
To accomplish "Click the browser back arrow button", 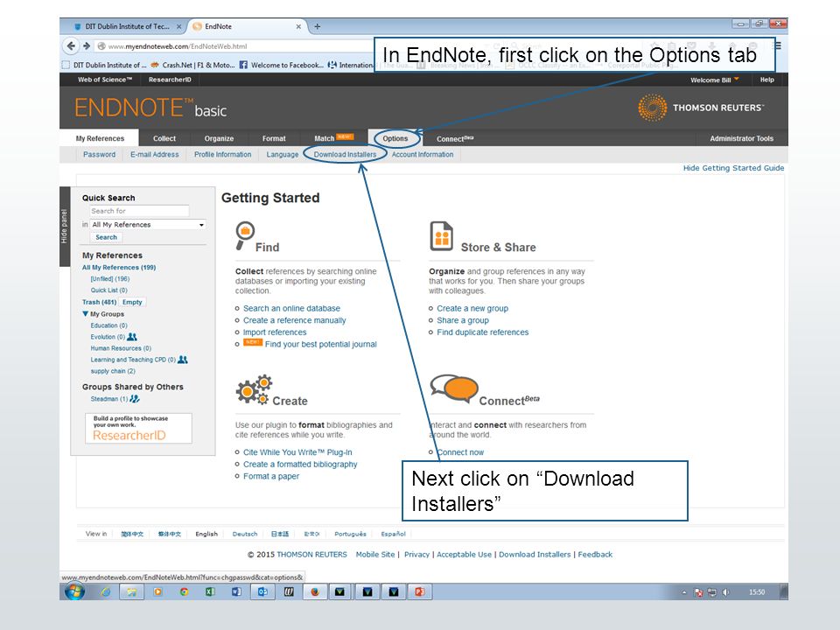I will coord(71,46).
